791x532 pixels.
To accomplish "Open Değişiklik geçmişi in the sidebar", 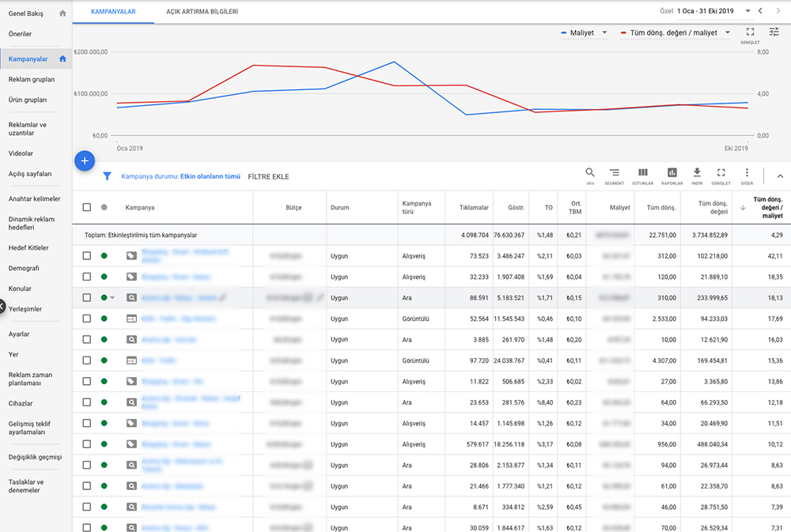I will click(36, 457).
